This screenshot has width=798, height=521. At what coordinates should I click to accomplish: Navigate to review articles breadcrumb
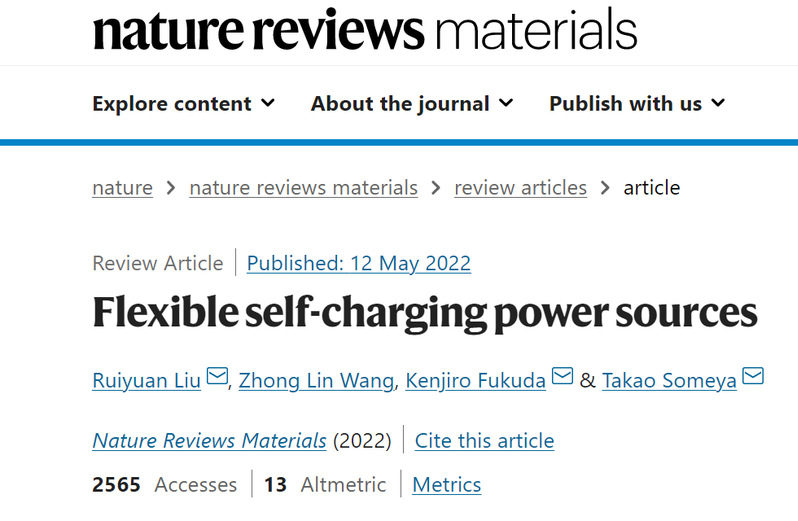point(520,187)
